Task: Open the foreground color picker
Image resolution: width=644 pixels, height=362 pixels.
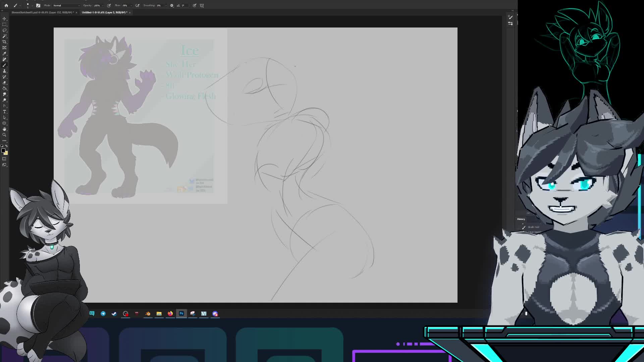Action: 3,150
